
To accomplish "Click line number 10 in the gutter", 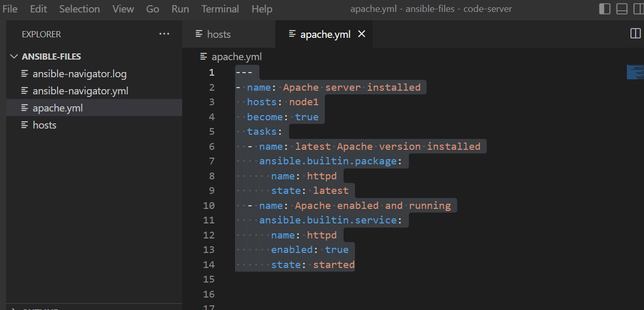I will coord(209,205).
